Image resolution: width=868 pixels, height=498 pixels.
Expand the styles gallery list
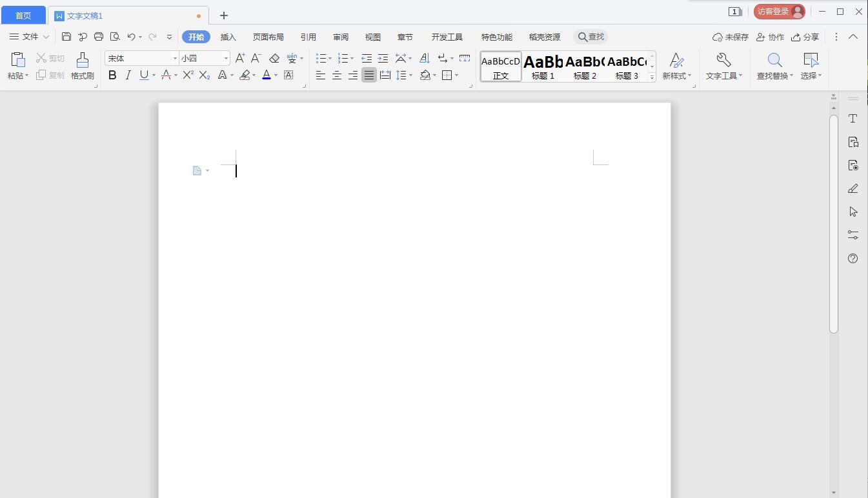click(x=652, y=77)
